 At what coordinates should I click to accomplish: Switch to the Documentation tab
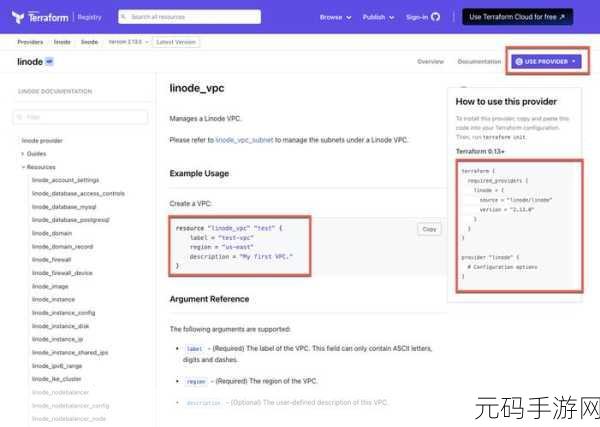point(479,61)
